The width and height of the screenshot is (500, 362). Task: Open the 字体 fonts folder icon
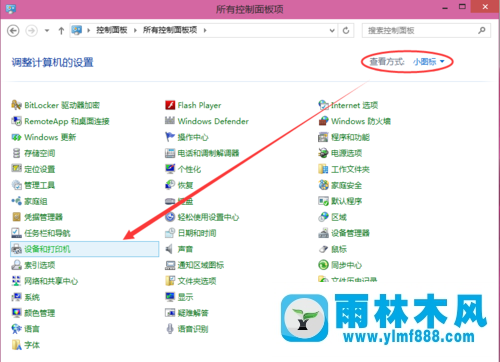click(x=16, y=345)
